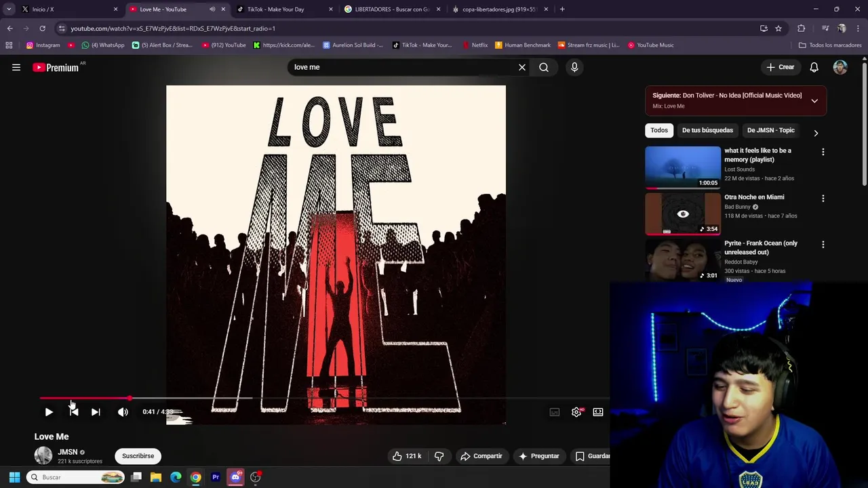Open File Explorer from the taskbar
The height and width of the screenshot is (488, 868).
(x=156, y=477)
